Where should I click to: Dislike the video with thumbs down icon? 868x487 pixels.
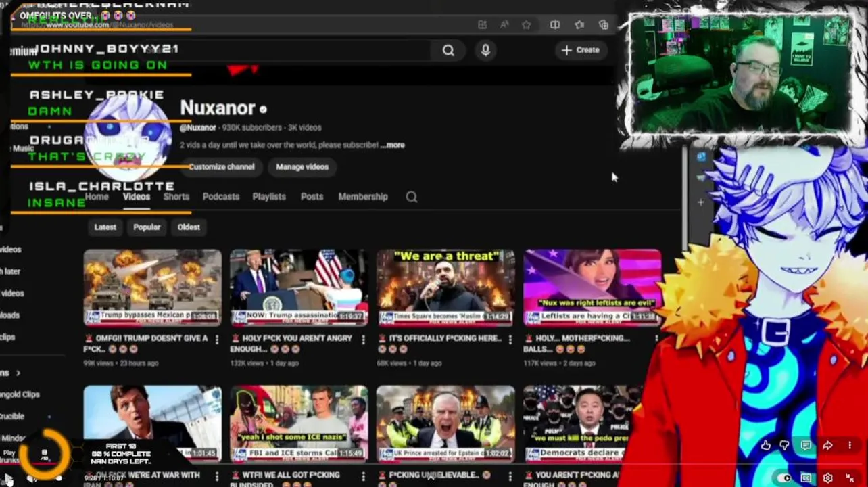(x=784, y=445)
